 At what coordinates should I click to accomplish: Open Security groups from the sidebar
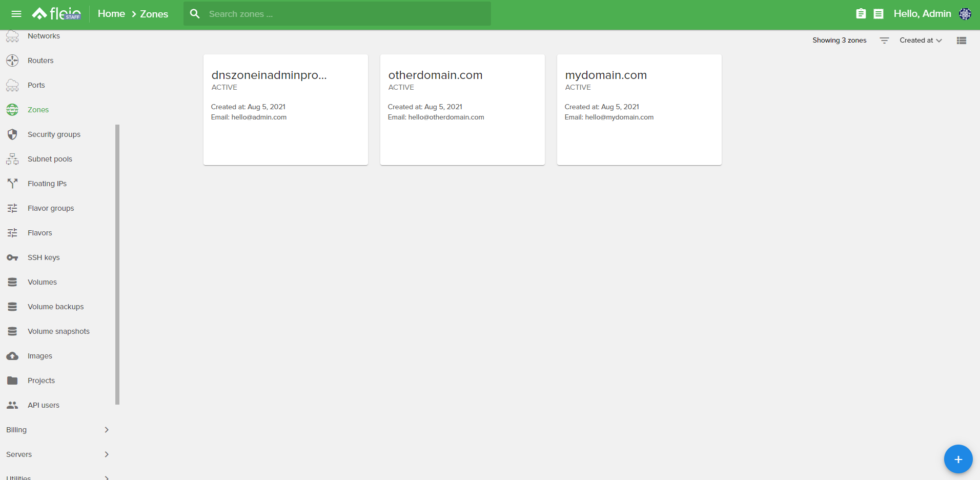pos(54,134)
